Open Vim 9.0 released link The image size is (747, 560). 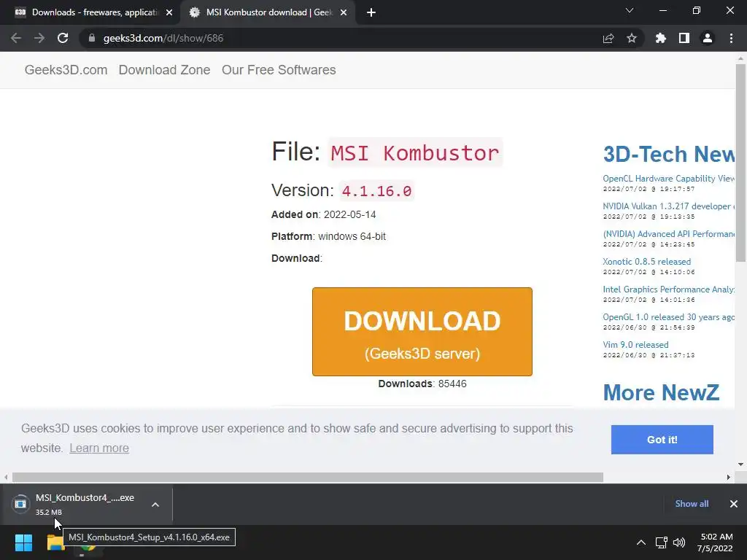pos(635,344)
